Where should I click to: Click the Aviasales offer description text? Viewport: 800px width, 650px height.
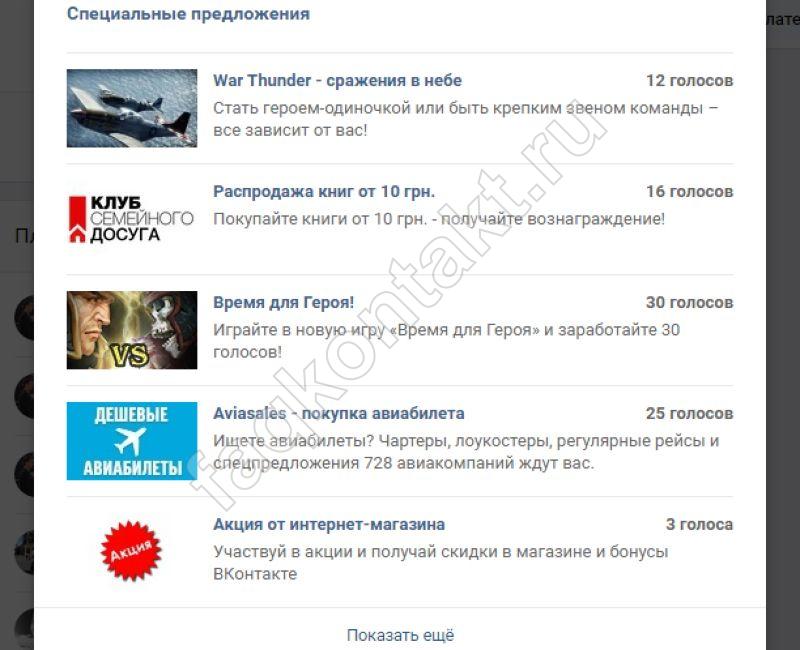tap(466, 452)
